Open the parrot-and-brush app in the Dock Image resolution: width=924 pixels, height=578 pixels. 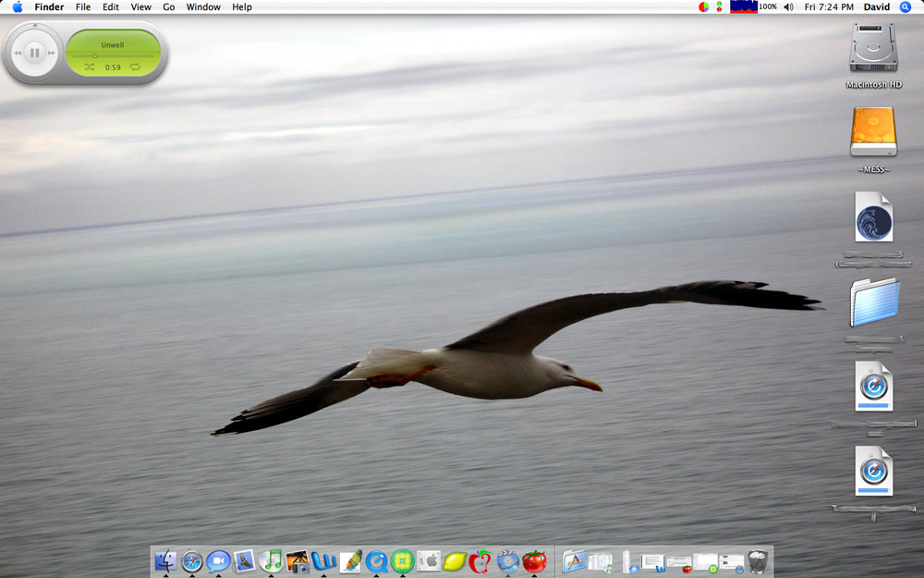coord(350,561)
